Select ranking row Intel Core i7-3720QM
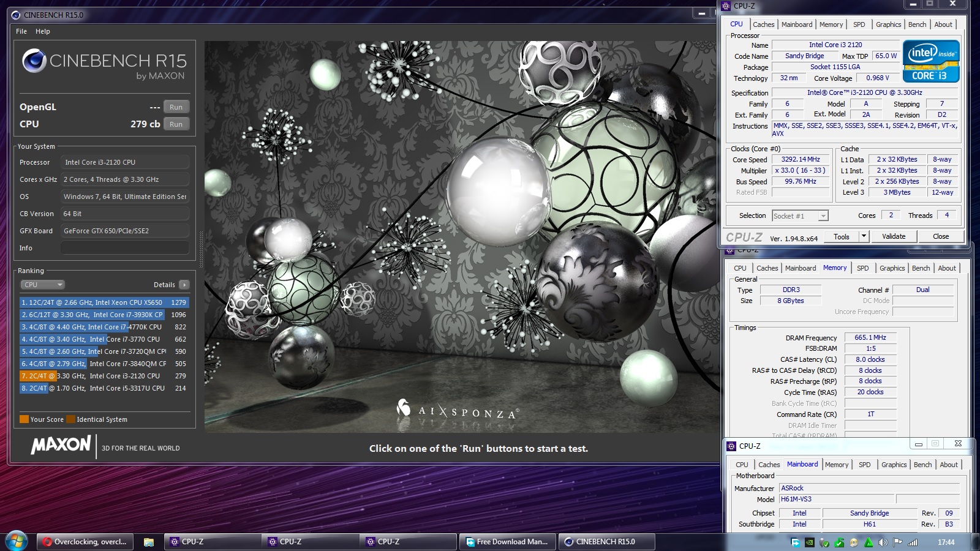The image size is (980, 551). coord(104,351)
